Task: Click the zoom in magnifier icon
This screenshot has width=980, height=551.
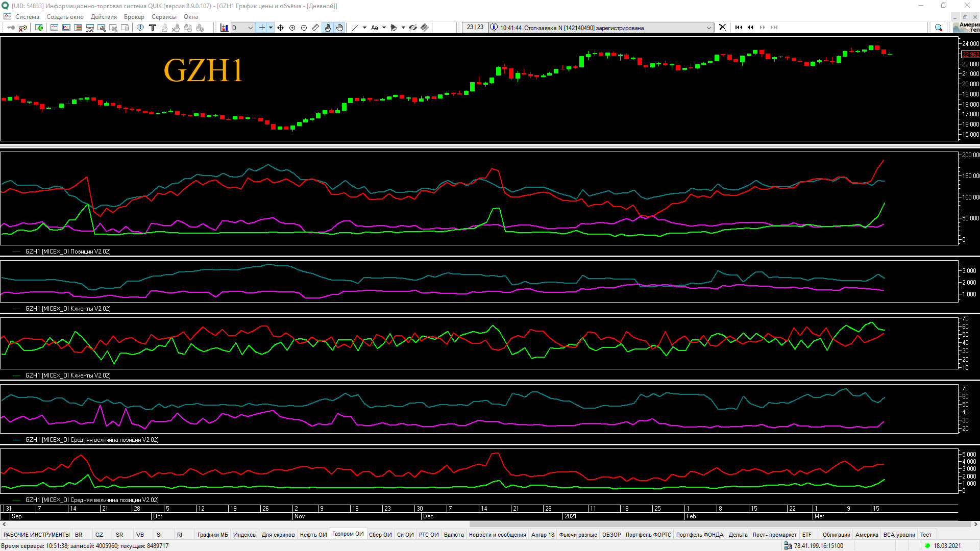Action: tap(292, 28)
